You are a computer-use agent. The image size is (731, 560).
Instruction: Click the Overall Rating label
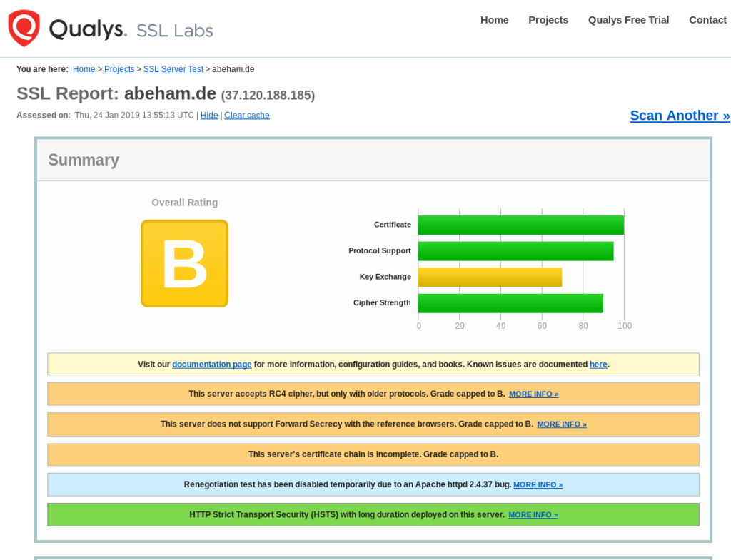pos(185,203)
